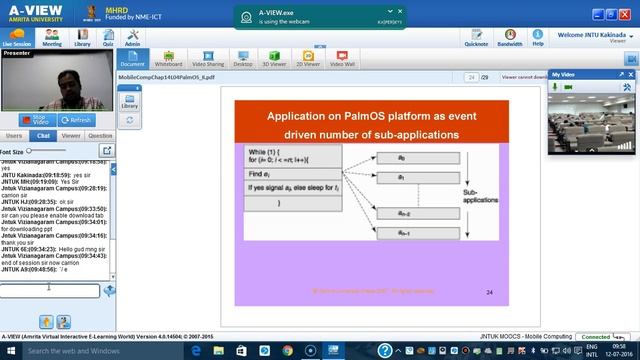Pop out the My Video window
The image size is (640, 360).
pos(621,74)
